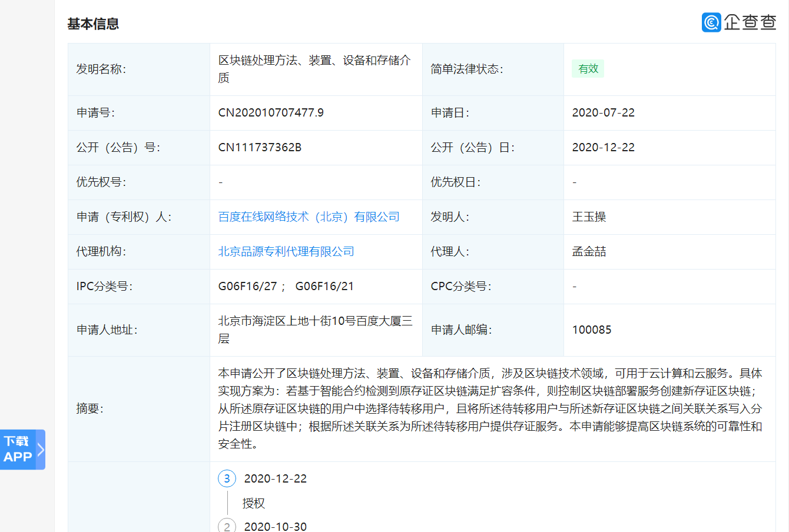Click the 优先权号 label
789x532 pixels.
coord(101,182)
